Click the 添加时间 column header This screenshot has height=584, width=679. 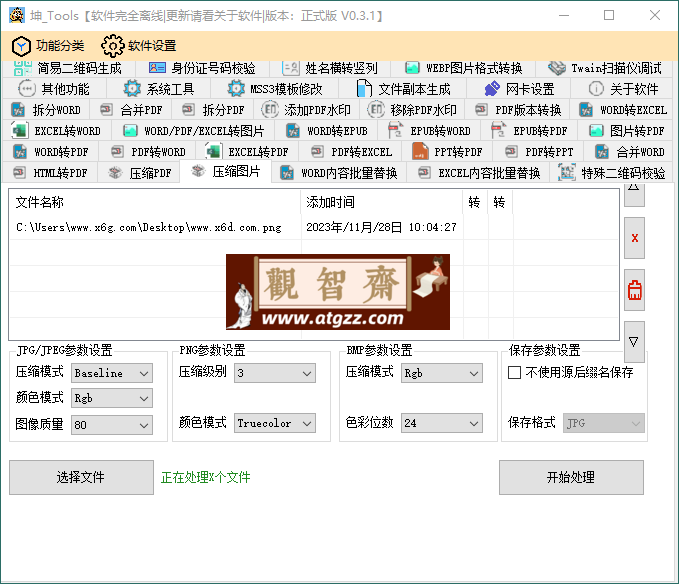[x=382, y=202]
